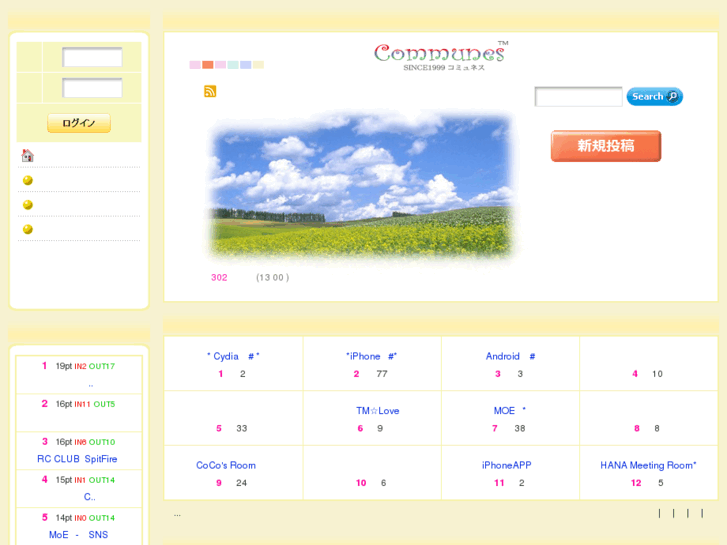Screen dimensions: 727x545
Task: Open the orange 新規投稿 button
Action: (606, 146)
